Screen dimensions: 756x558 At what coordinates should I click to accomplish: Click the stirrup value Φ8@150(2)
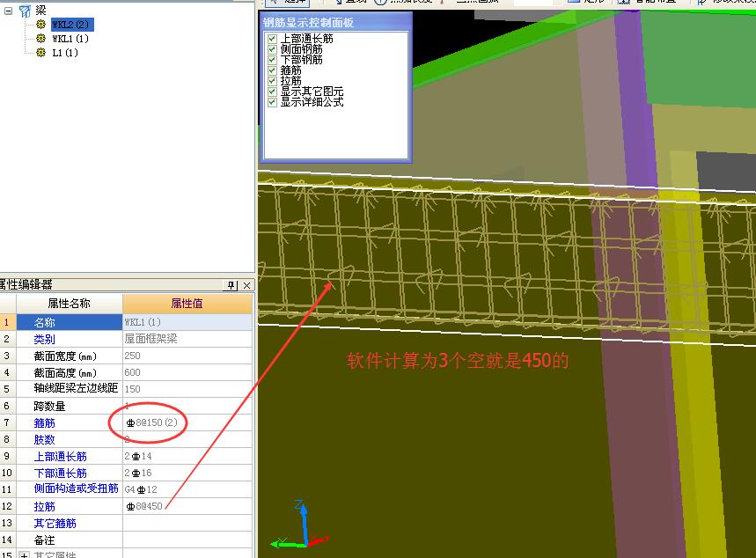[187, 422]
